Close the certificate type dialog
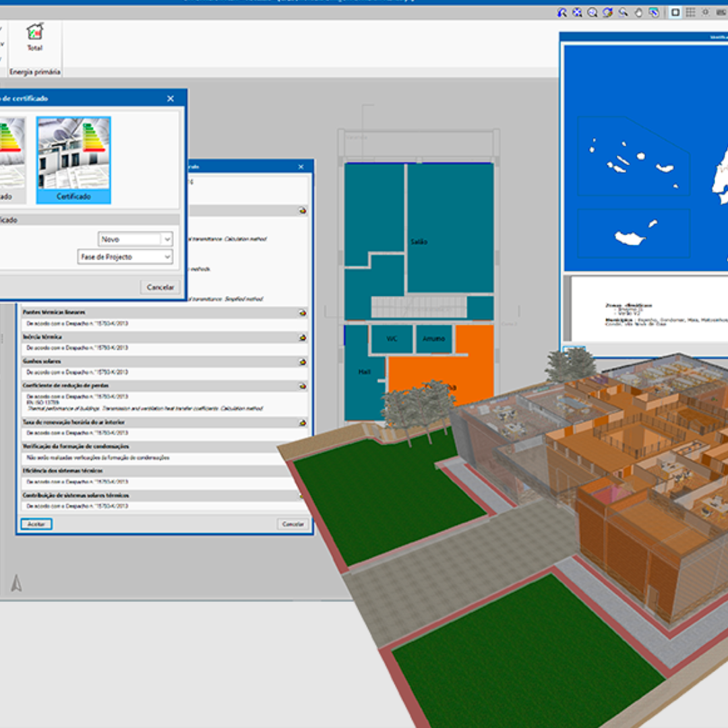This screenshot has width=728, height=728. coord(171,98)
